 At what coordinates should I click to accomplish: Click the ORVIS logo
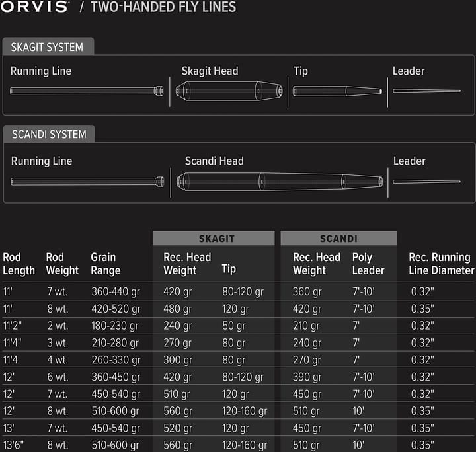coord(34,7)
